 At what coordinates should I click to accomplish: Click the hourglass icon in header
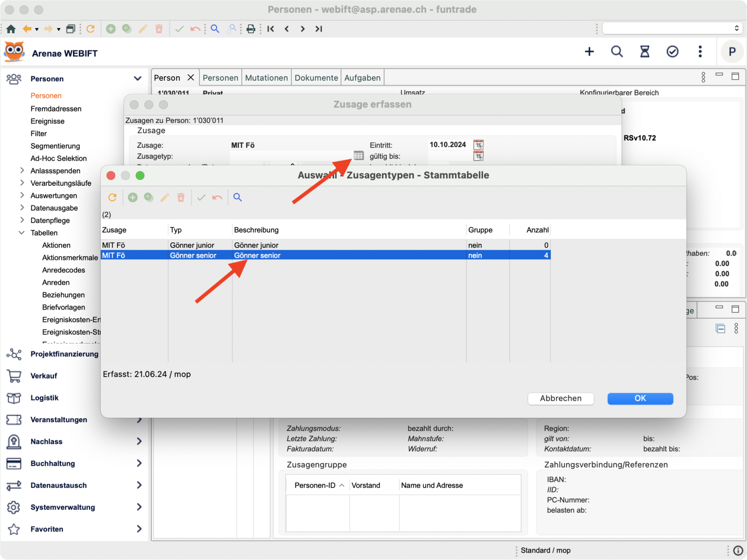pos(644,52)
